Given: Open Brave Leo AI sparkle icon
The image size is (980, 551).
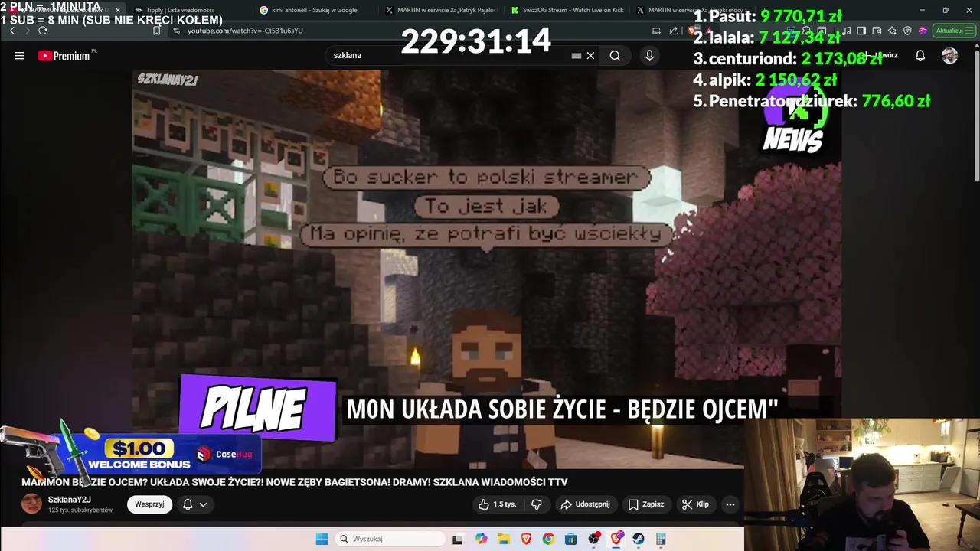Looking at the screenshot, I should (x=892, y=31).
